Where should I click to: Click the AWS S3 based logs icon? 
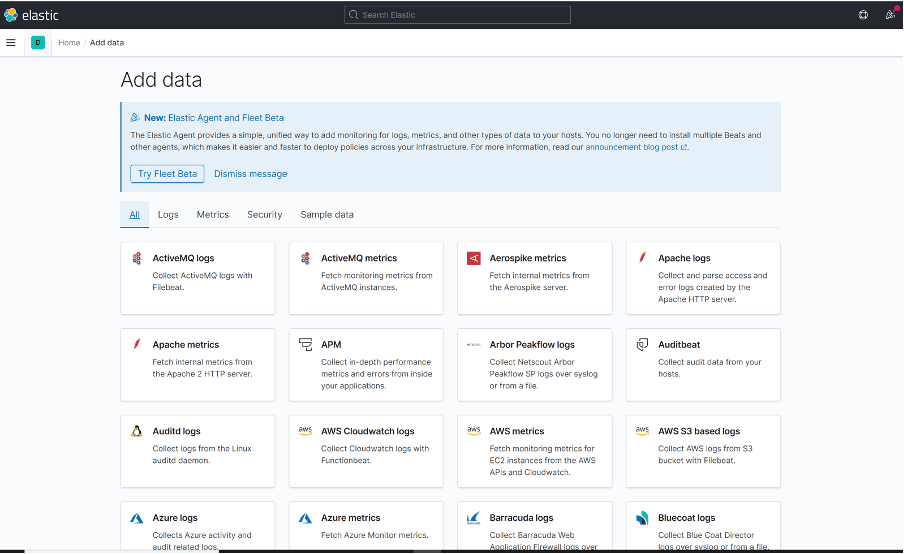[642, 431]
